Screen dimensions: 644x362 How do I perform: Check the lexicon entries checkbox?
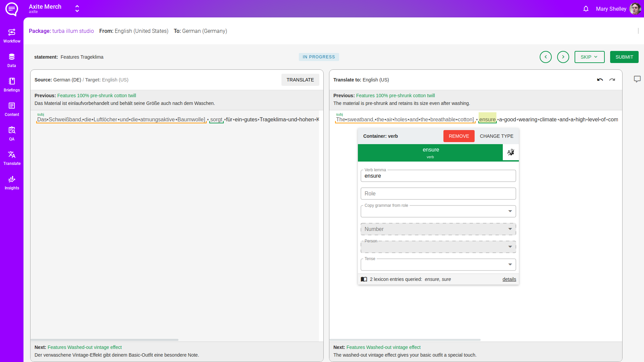364,279
